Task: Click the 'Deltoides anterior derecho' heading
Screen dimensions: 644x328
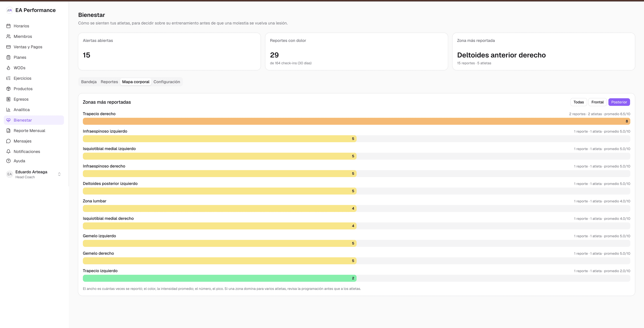Action: tap(501, 55)
